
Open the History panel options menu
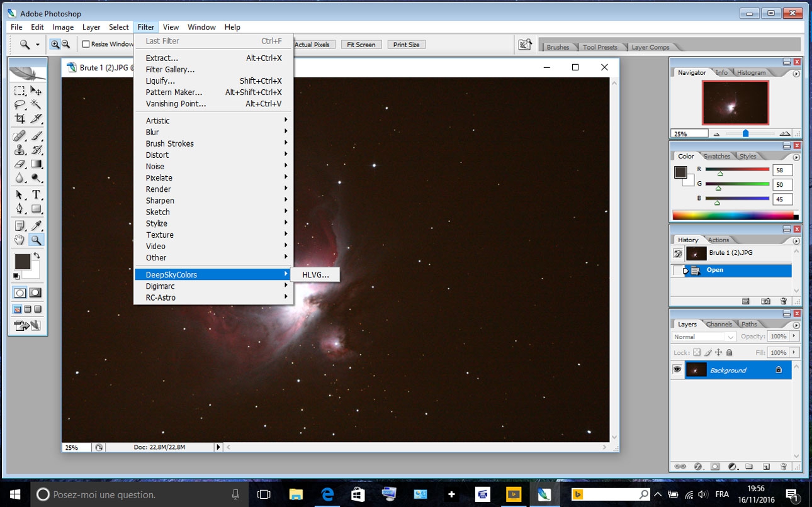(x=796, y=241)
